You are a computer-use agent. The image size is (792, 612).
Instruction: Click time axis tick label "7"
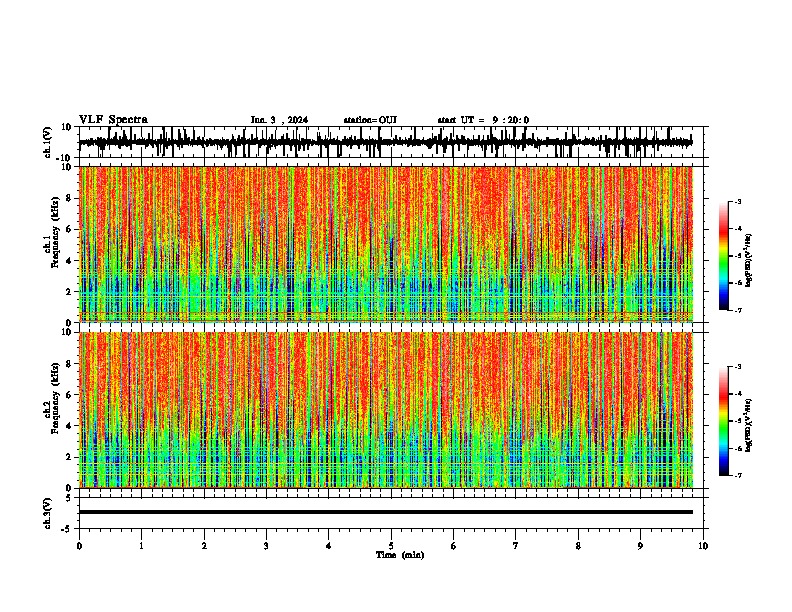click(x=516, y=546)
